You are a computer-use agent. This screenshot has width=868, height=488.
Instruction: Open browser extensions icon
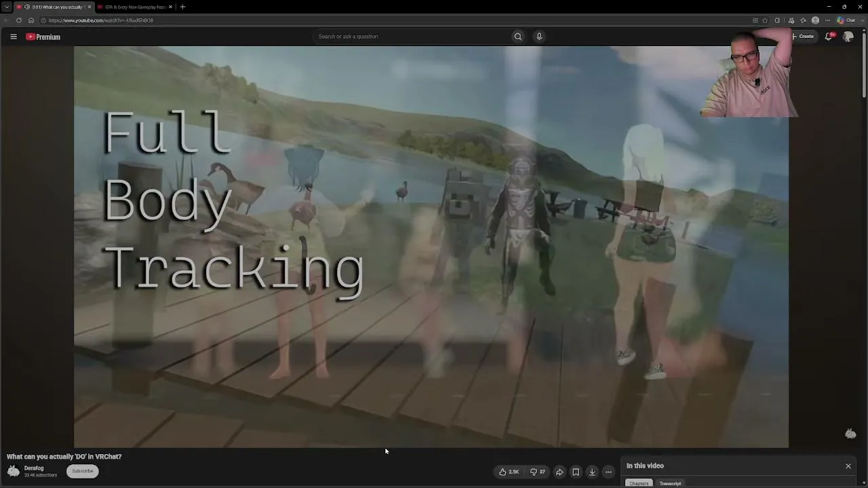(x=777, y=20)
